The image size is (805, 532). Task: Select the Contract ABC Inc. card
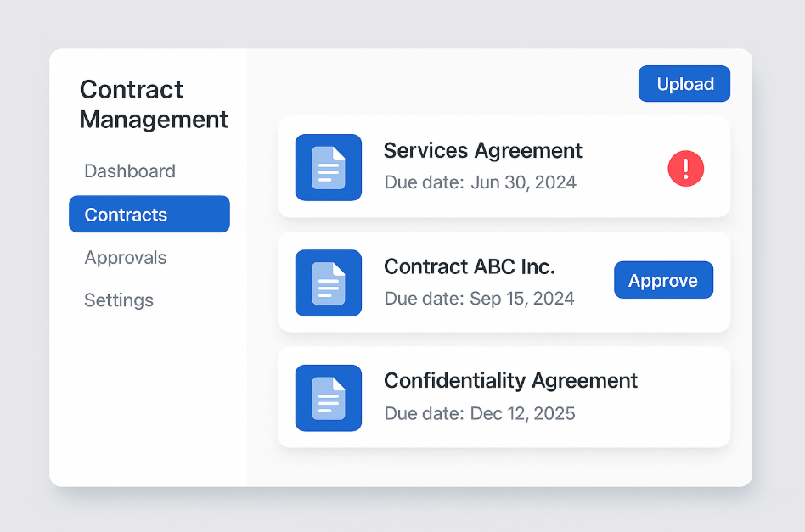point(504,283)
